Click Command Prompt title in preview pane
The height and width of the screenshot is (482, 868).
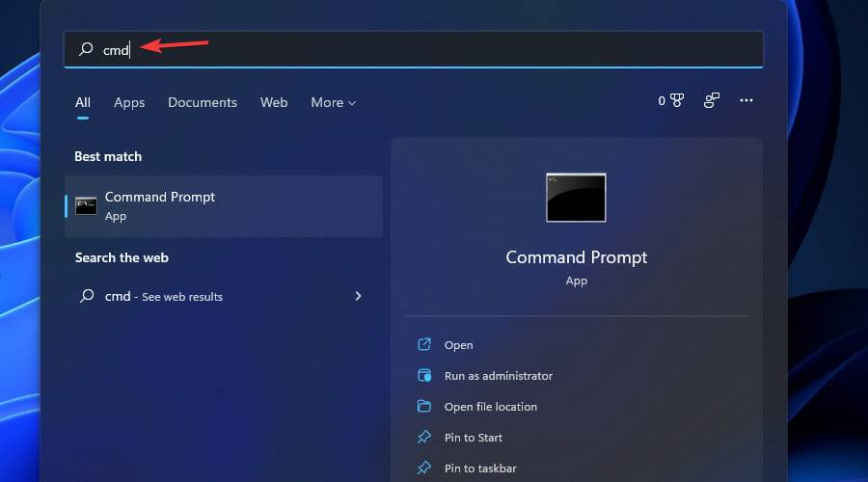[577, 257]
